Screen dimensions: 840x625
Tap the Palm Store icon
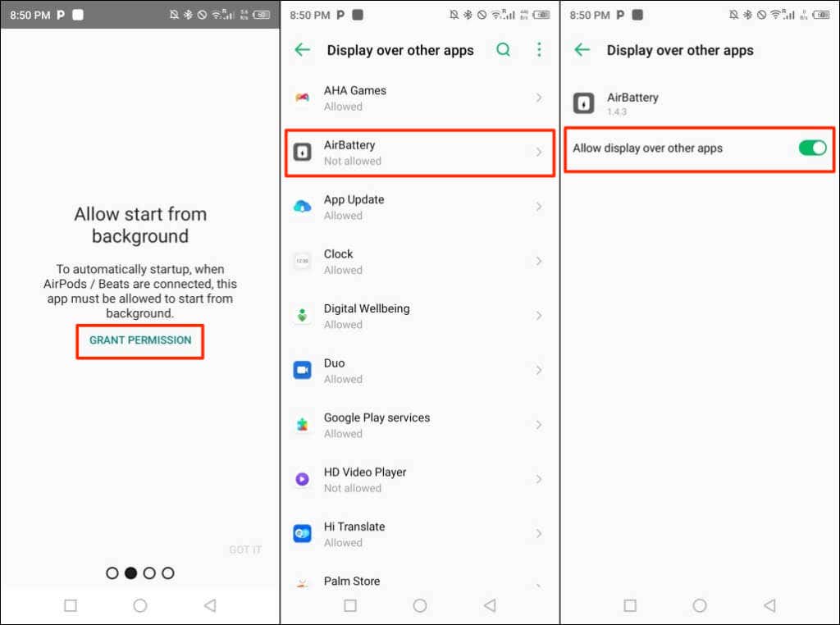click(302, 584)
